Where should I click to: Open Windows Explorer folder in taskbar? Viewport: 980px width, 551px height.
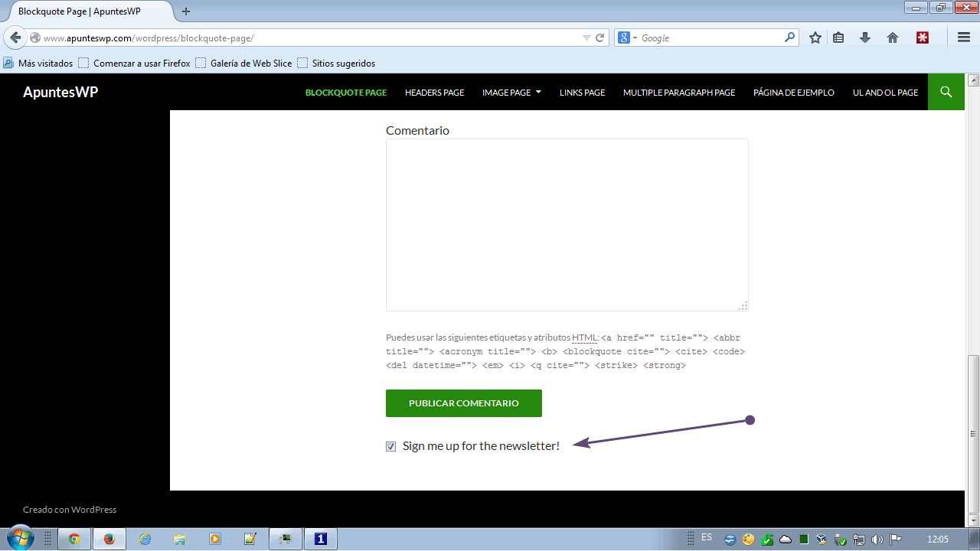180,539
